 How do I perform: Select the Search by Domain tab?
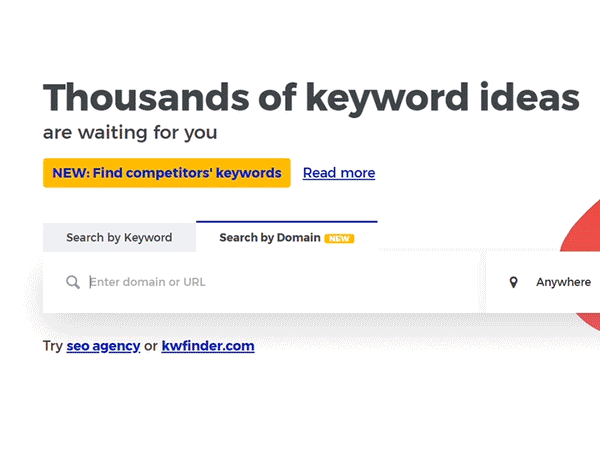287,237
